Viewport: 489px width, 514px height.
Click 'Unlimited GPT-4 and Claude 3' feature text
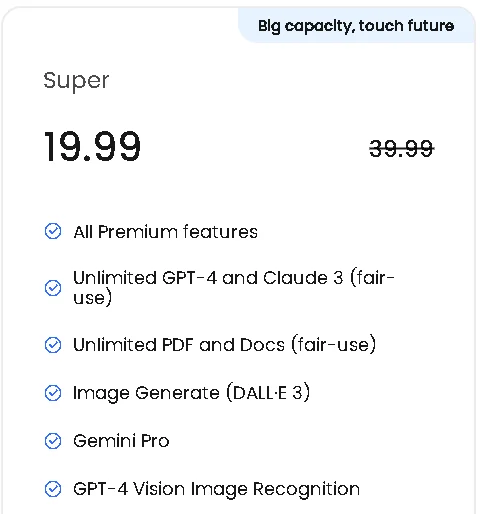tap(234, 288)
